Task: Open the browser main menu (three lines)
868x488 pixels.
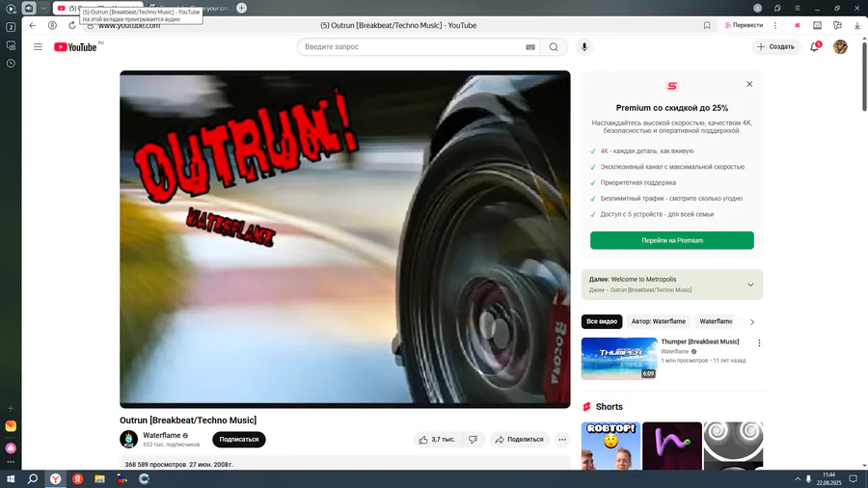Action: pos(798,8)
